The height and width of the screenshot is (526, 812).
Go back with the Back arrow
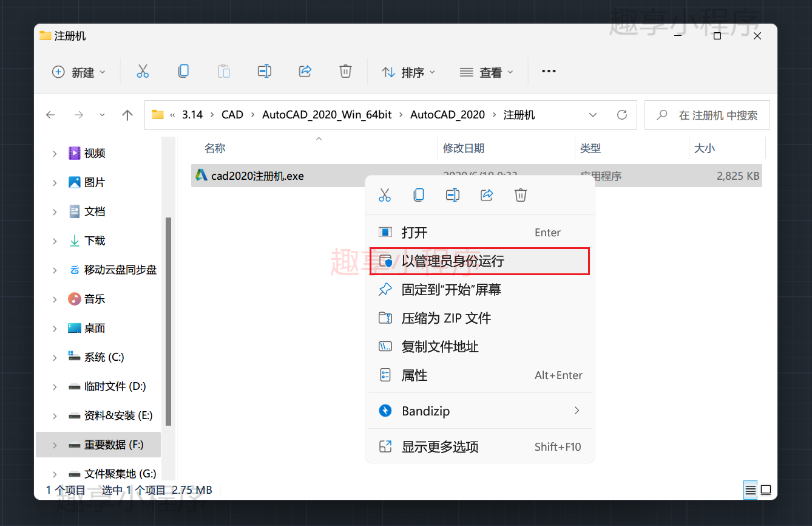point(50,115)
